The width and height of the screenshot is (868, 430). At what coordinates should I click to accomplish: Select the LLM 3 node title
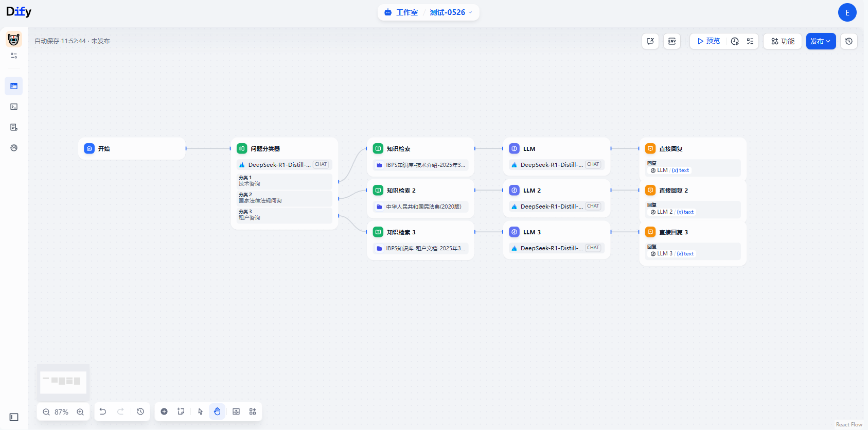532,232
